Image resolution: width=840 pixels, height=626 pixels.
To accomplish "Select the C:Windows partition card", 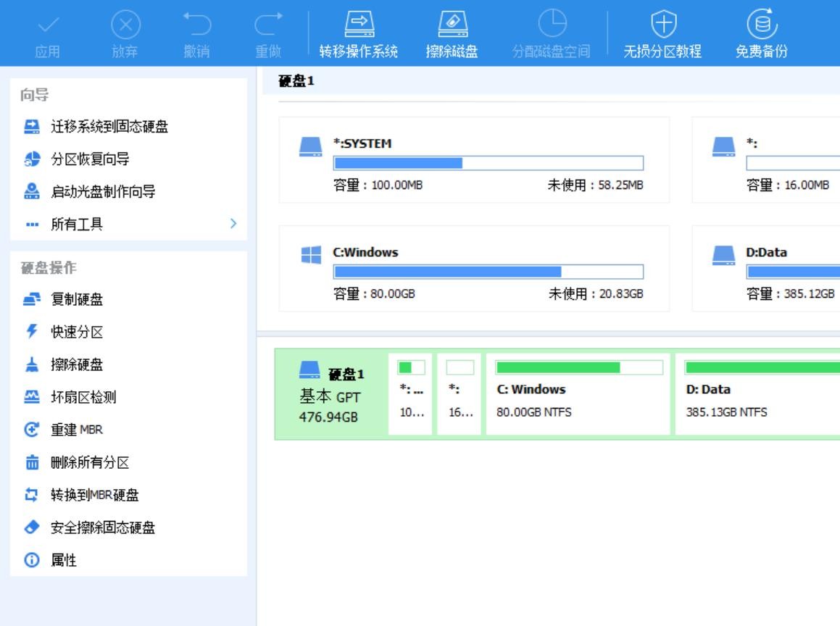I will (x=474, y=269).
